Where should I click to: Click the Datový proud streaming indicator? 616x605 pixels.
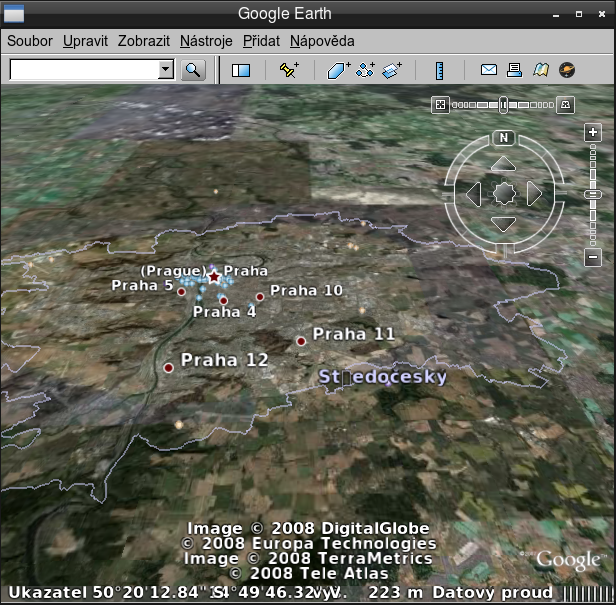point(493,592)
